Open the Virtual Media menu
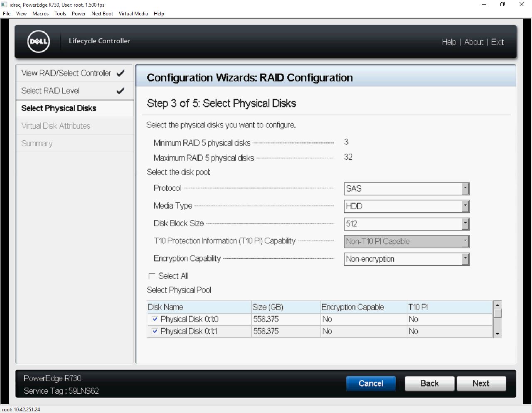532x413 pixels. coord(133,13)
